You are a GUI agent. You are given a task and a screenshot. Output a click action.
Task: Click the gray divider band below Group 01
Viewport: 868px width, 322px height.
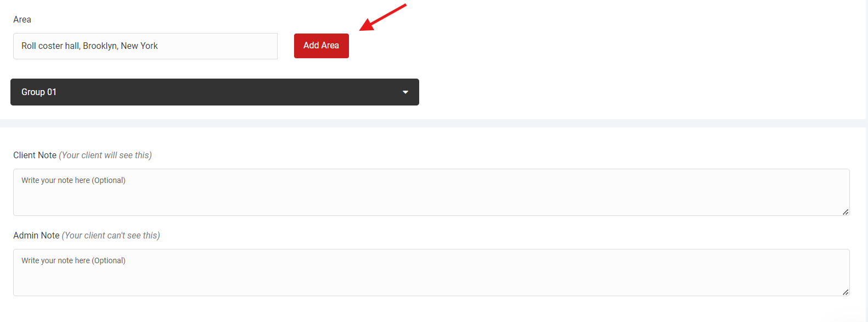pyautogui.click(x=433, y=123)
